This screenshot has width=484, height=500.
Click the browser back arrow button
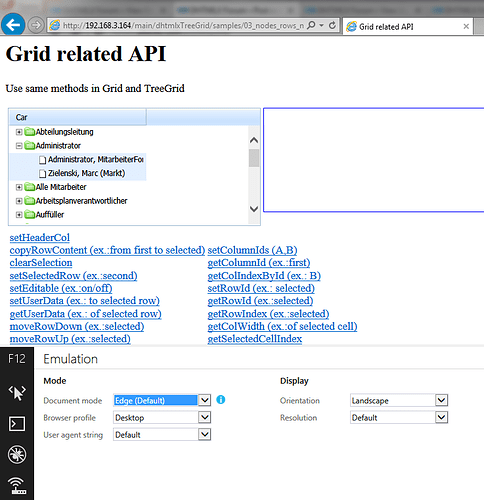pos(13,25)
